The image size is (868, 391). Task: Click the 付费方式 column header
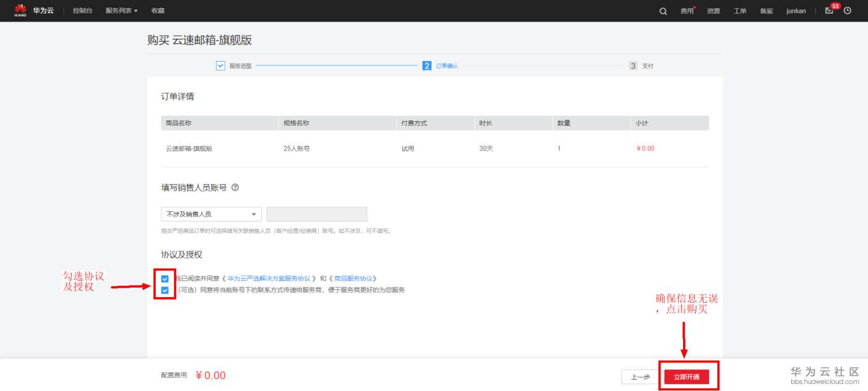tap(414, 123)
